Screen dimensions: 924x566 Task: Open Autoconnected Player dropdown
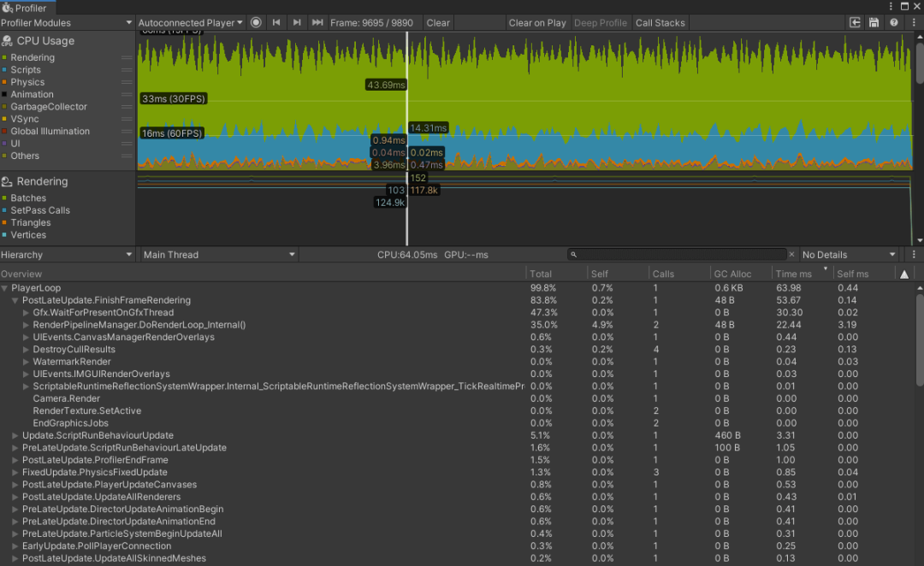click(x=190, y=22)
